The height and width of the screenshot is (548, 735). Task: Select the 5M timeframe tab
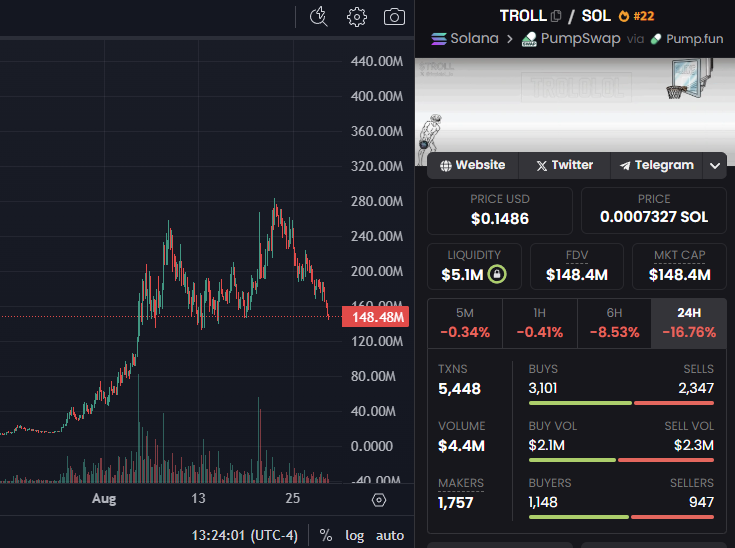pos(465,323)
